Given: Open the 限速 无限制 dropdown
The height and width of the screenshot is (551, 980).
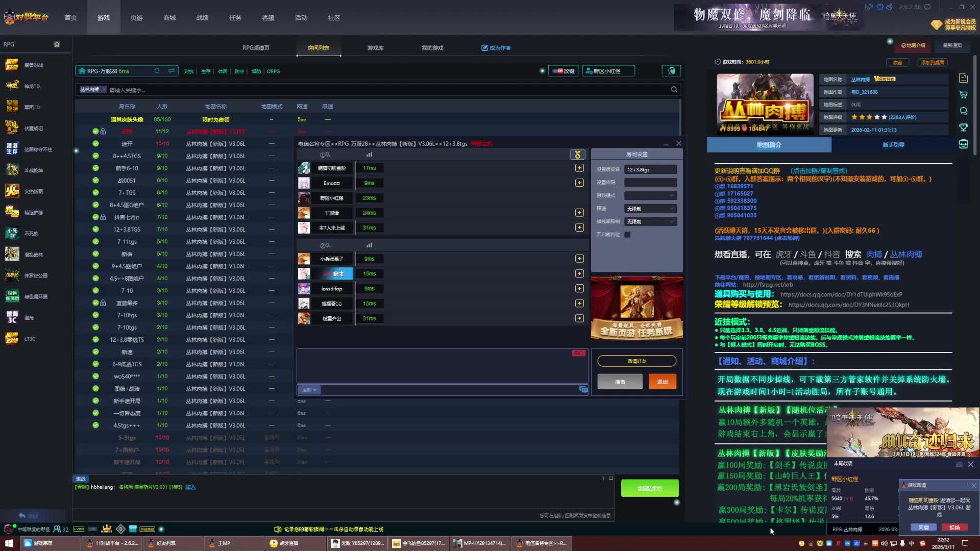Looking at the screenshot, I should coord(650,209).
